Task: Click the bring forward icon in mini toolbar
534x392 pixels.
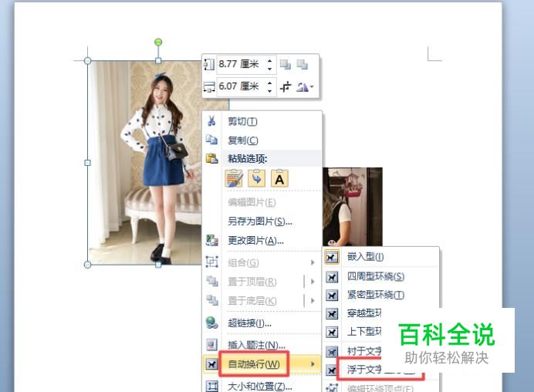Action: (286, 64)
